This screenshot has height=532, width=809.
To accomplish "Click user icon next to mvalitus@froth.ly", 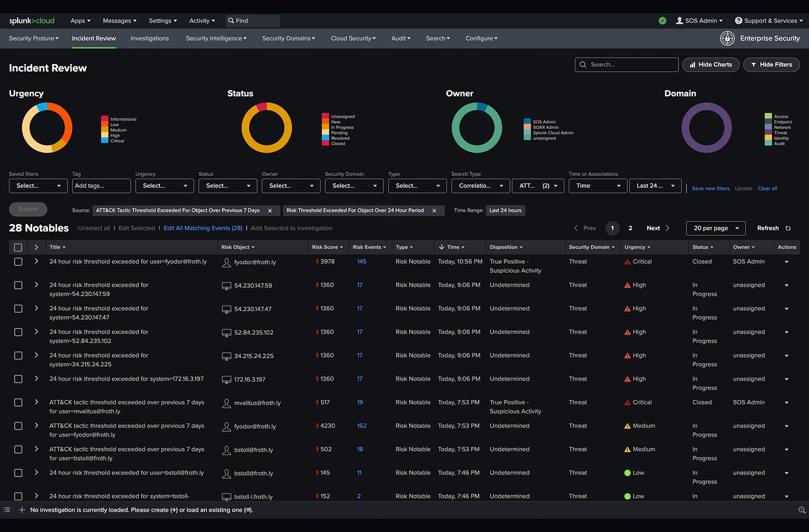I will [x=226, y=403].
